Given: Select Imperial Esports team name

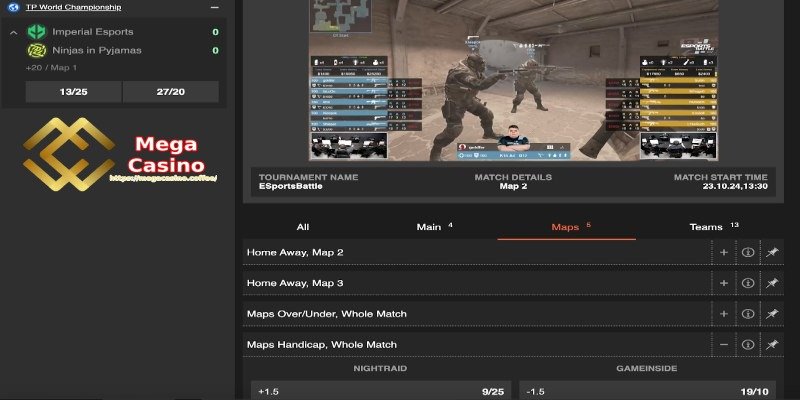Looking at the screenshot, I should (x=93, y=32).
